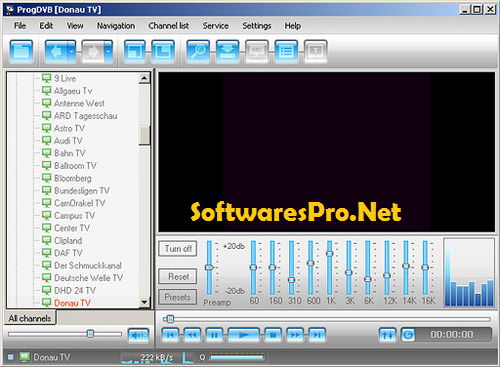The image size is (500, 367).
Task: Click the Audi TV monitor icon
Action: pyautogui.click(x=46, y=140)
